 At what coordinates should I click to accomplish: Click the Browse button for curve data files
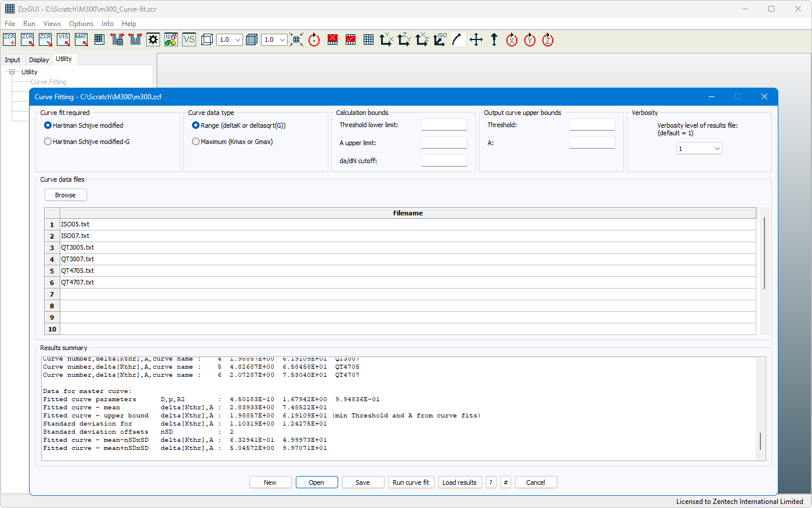pos(66,195)
